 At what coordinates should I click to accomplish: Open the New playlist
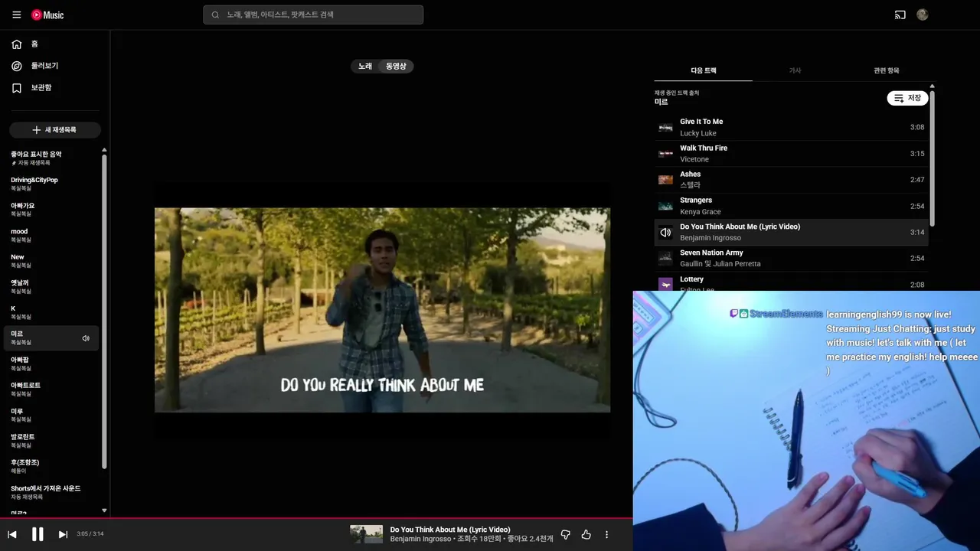tap(51, 261)
